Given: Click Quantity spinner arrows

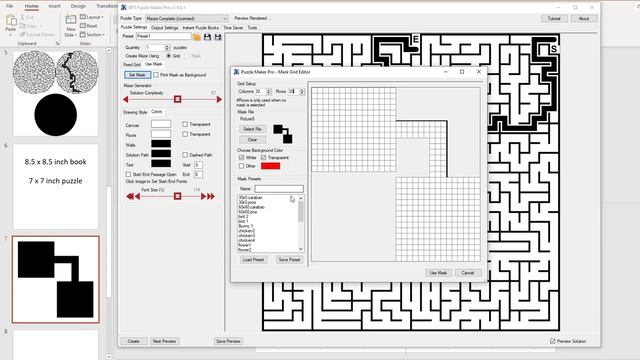Looking at the screenshot, I should [167, 47].
